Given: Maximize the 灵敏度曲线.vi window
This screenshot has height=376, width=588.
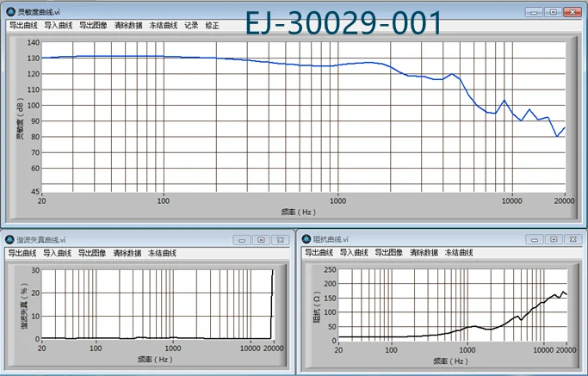Looking at the screenshot, I should pyautogui.click(x=553, y=12).
